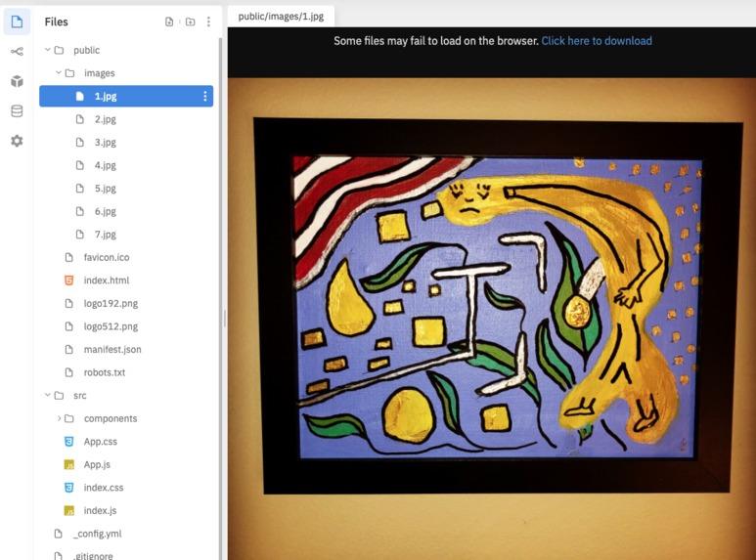Open the packages cube icon
This screenshot has height=560, width=756.
coord(17,81)
